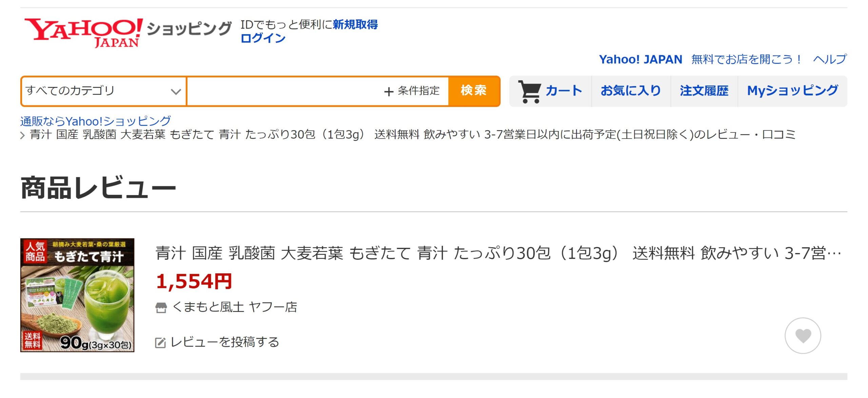Viewport: 868px width, 398px height.
Task: Click the 通販ならYahoo!ショッピング breadcrumb
Action: coord(96,121)
